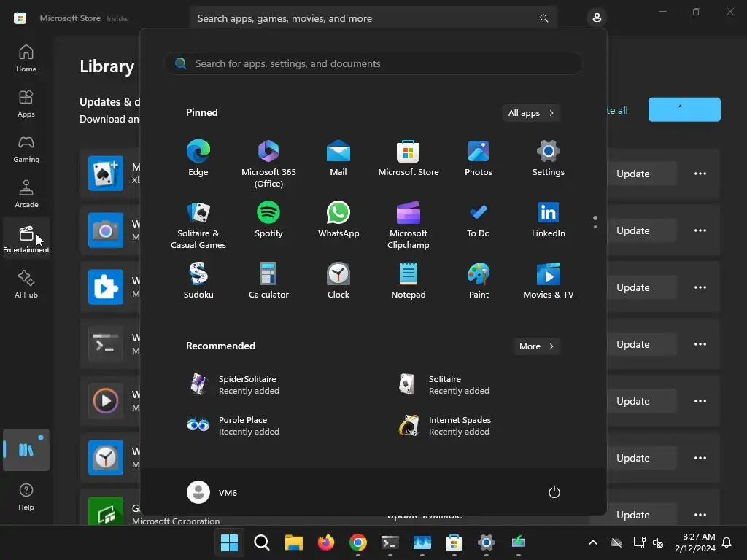747x560 pixels.
Task: Launch the Calculator app
Action: pos(268,281)
